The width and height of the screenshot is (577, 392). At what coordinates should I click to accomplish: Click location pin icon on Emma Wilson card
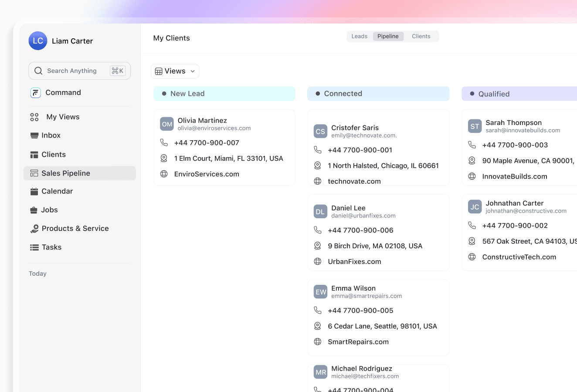(318, 326)
